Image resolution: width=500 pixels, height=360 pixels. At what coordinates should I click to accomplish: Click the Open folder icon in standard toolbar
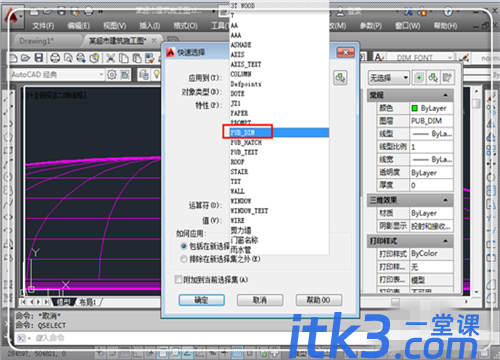[x=26, y=58]
